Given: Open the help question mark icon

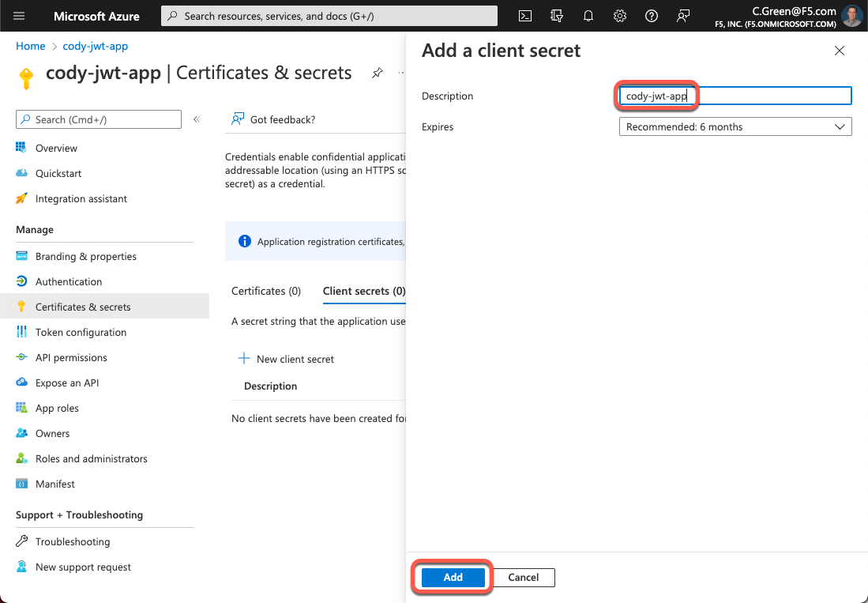Looking at the screenshot, I should click(652, 16).
